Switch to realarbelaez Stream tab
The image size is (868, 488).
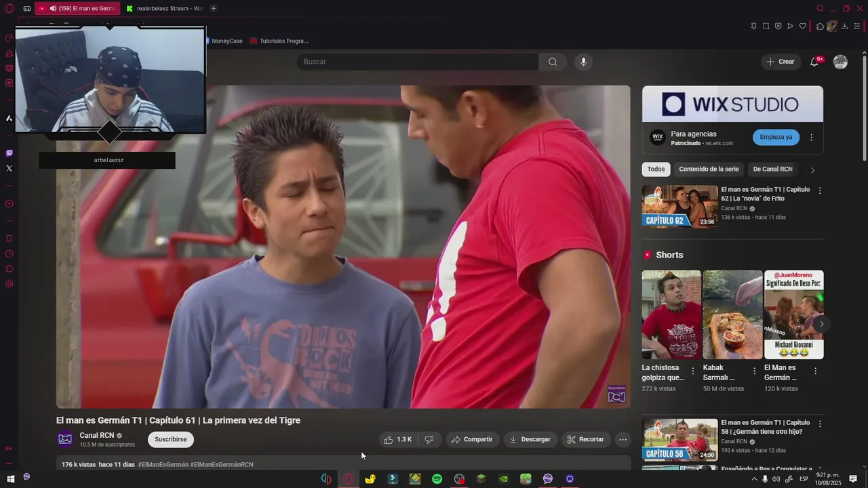pyautogui.click(x=164, y=8)
